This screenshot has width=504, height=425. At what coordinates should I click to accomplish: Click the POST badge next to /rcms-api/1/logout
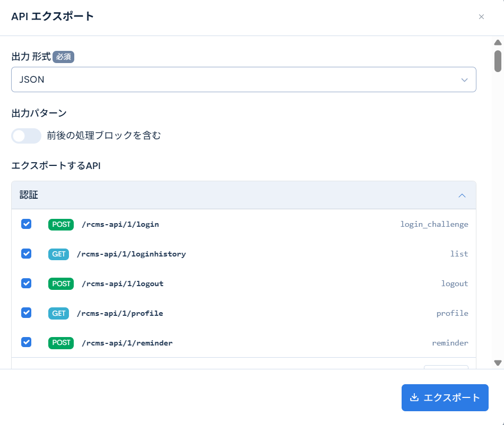point(60,284)
